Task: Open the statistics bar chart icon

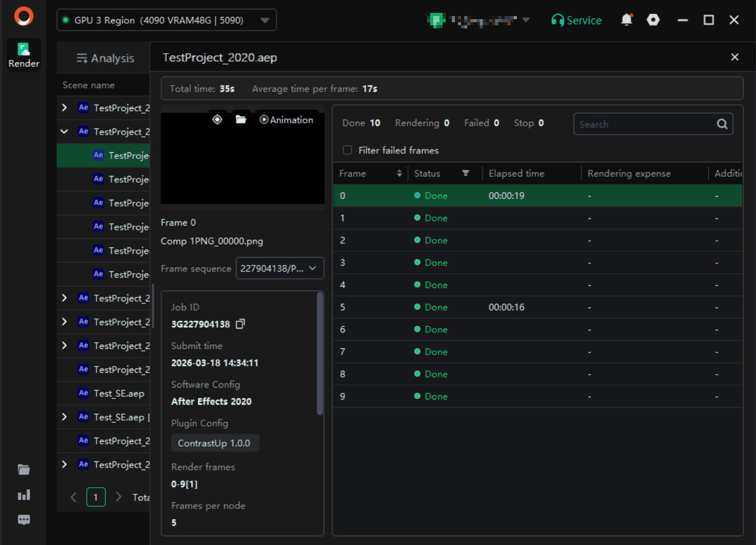Action: (x=24, y=495)
